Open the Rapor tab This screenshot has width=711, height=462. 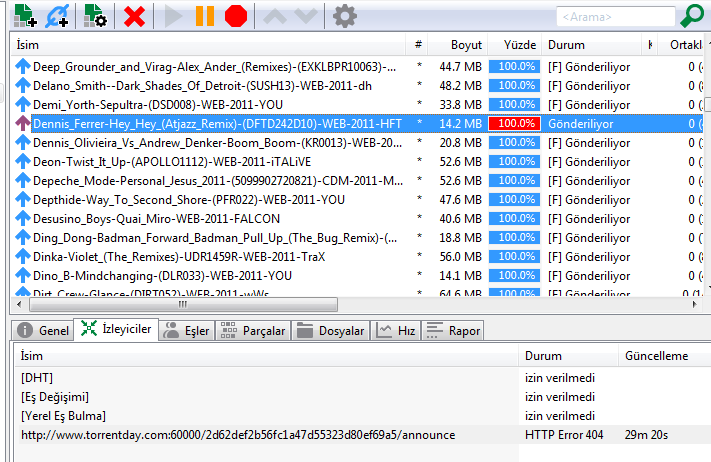click(453, 331)
